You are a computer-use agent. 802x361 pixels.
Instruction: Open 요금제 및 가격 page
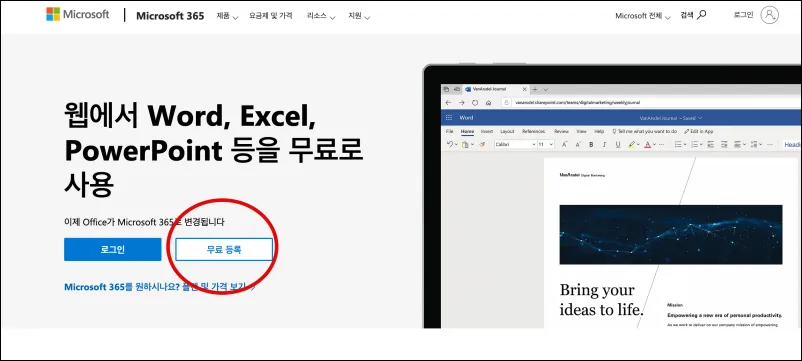pyautogui.click(x=271, y=16)
